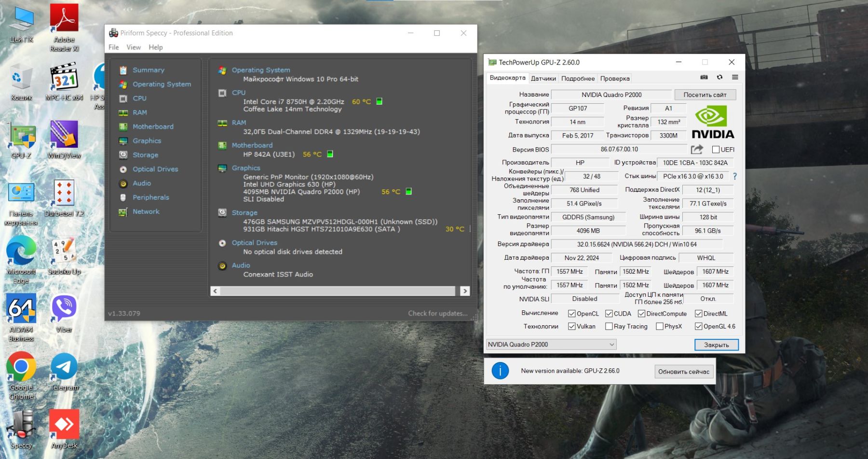Open Summary in Speccy sidebar
This screenshot has height=459, width=868.
tap(149, 70)
